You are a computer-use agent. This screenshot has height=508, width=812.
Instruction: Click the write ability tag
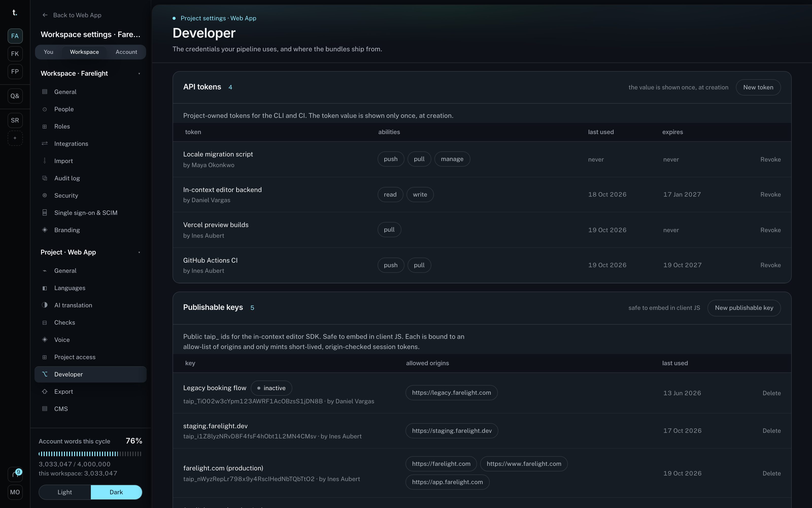coord(420,195)
